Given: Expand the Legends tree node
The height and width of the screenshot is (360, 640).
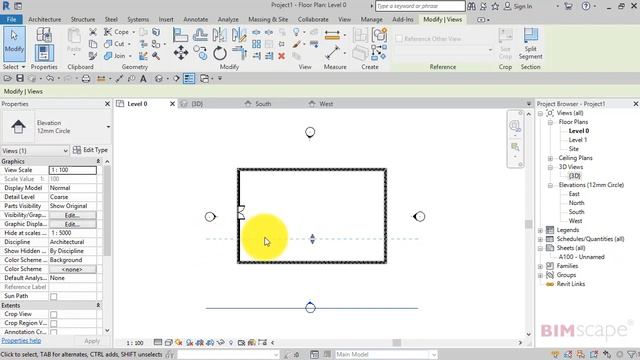Looking at the screenshot, I should [x=540, y=230].
